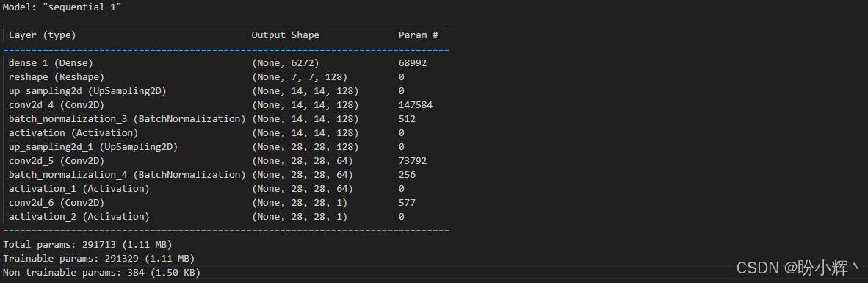Select the "batch_normalization_3 (BatchNormalization)" layer name
The height and width of the screenshot is (283, 868).
(127, 118)
